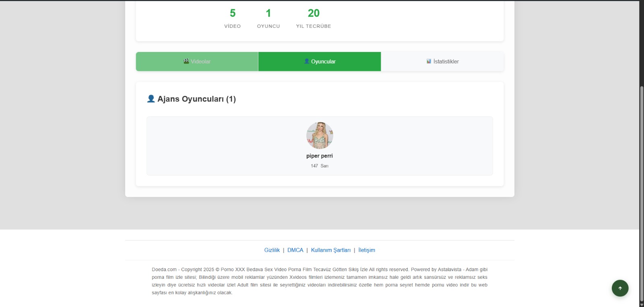Viewport: 644px width, 307px height.
Task: Click the person icon in Oyuncular tab
Action: (x=307, y=61)
